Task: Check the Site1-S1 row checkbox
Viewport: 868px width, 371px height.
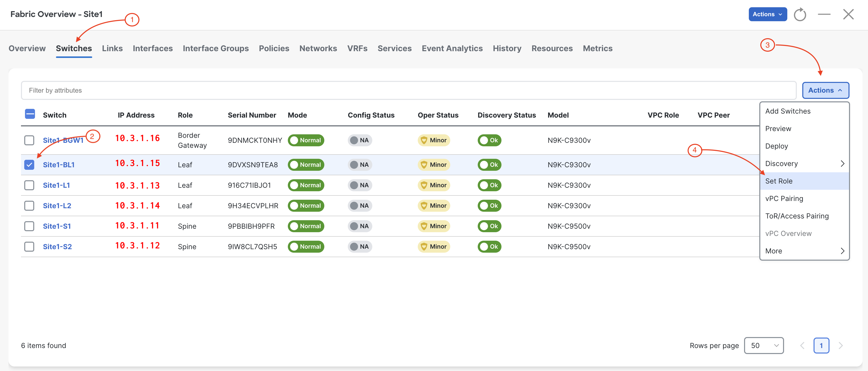Action: pos(29,226)
